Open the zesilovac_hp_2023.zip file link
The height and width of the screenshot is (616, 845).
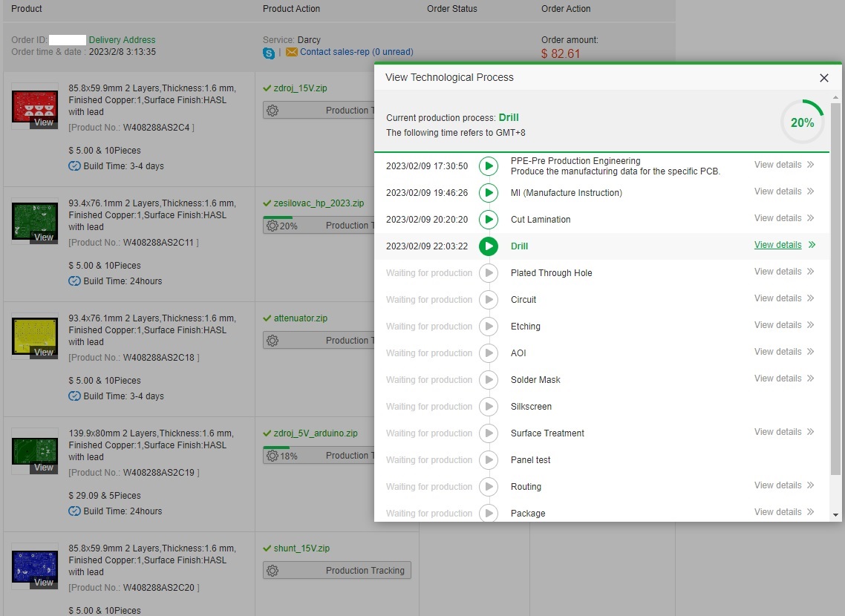[319, 203]
